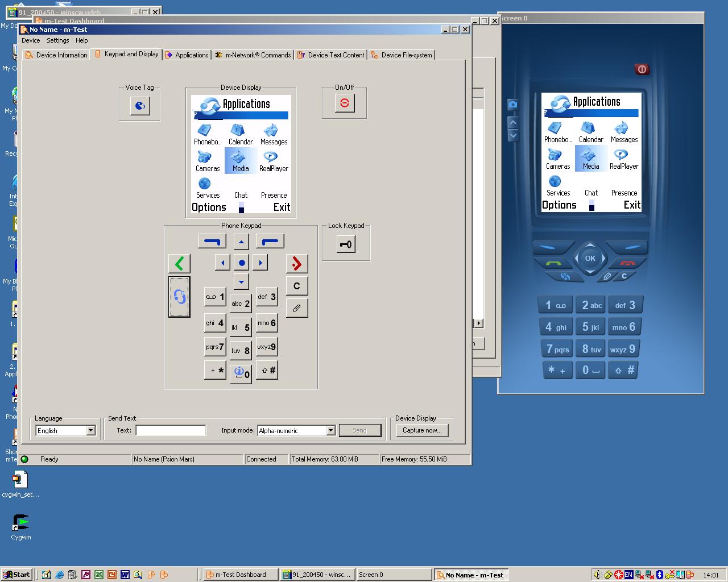Open the Settings menu
This screenshot has height=582, width=728.
[57, 40]
